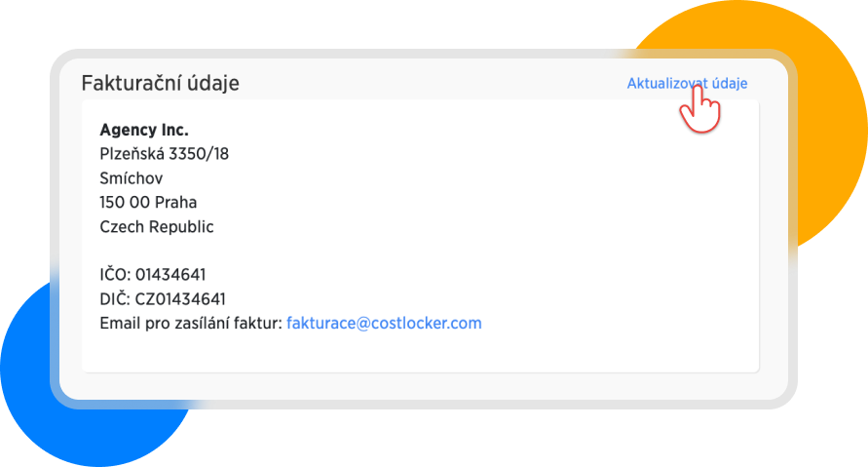Viewport: 868px width, 467px height.
Task: Click the 150 00 Praha postal line
Action: click(148, 202)
